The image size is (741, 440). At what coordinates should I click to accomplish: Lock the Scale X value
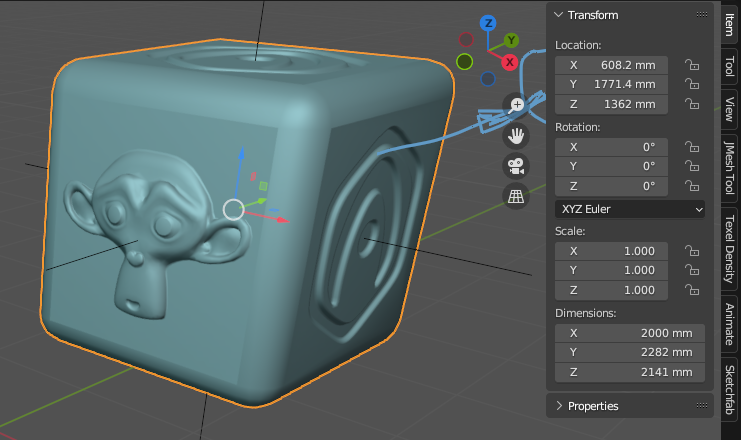692,251
